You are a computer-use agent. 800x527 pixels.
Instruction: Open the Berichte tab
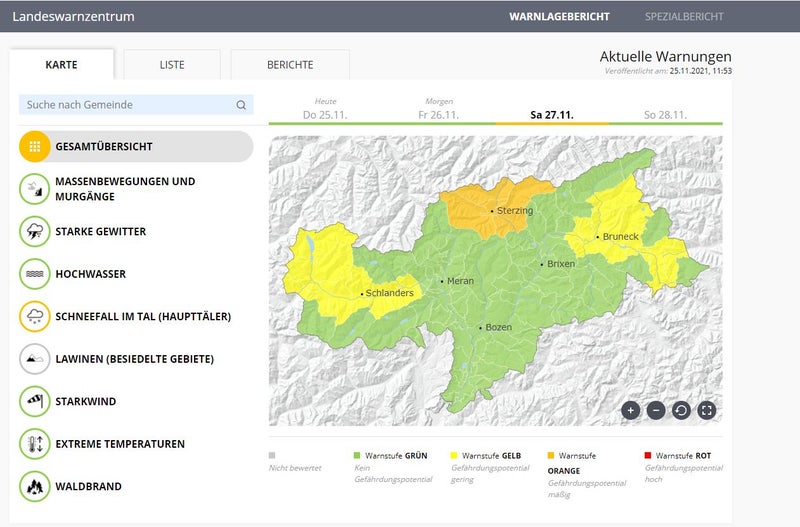[290, 65]
